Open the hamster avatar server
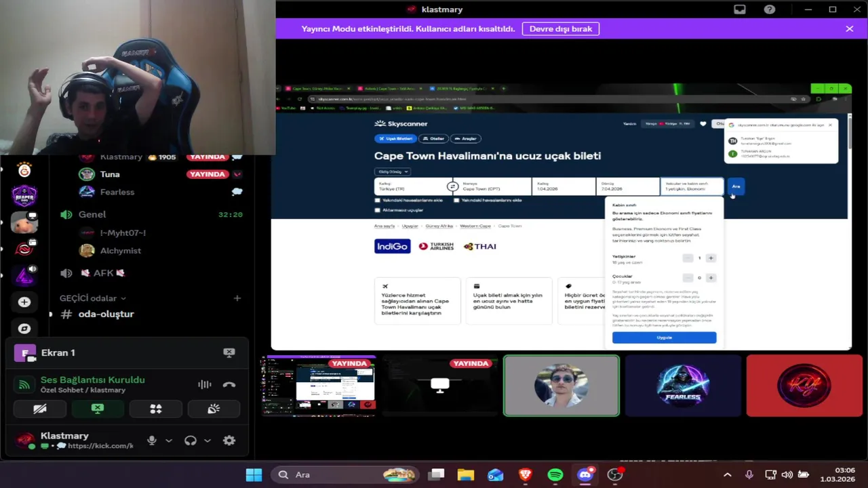The height and width of the screenshot is (488, 868). (x=24, y=222)
